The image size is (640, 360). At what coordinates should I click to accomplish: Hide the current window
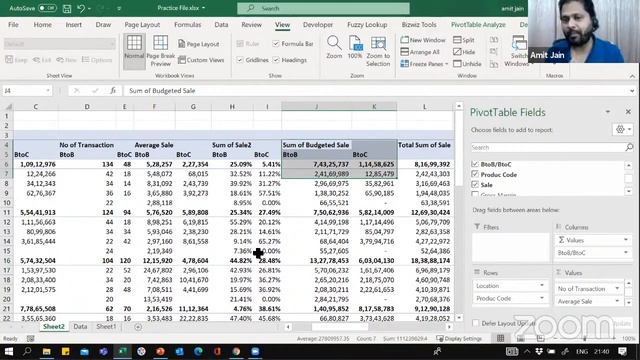coord(464,52)
